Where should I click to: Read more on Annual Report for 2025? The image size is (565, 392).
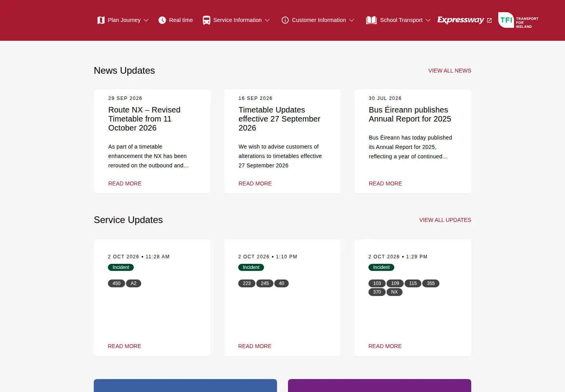(x=385, y=183)
